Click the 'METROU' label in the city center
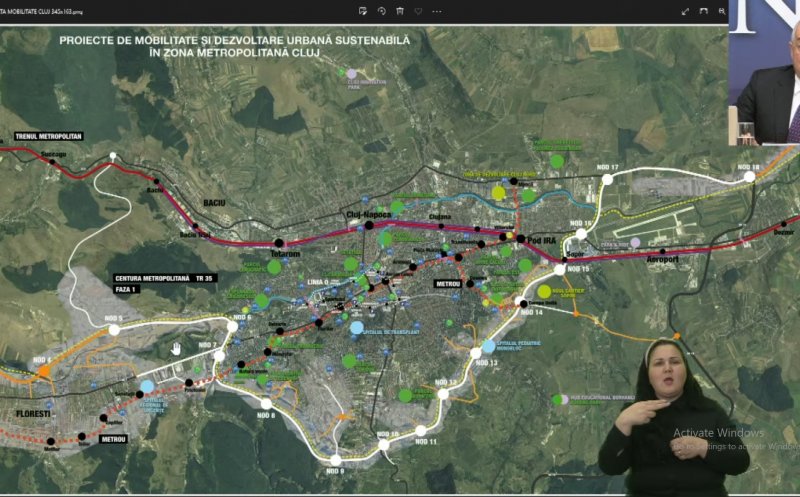This screenshot has width=800, height=497. [x=448, y=284]
